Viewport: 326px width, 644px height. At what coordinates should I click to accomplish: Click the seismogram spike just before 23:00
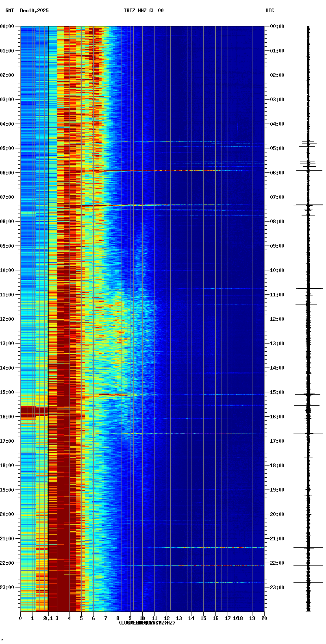coord(308,582)
